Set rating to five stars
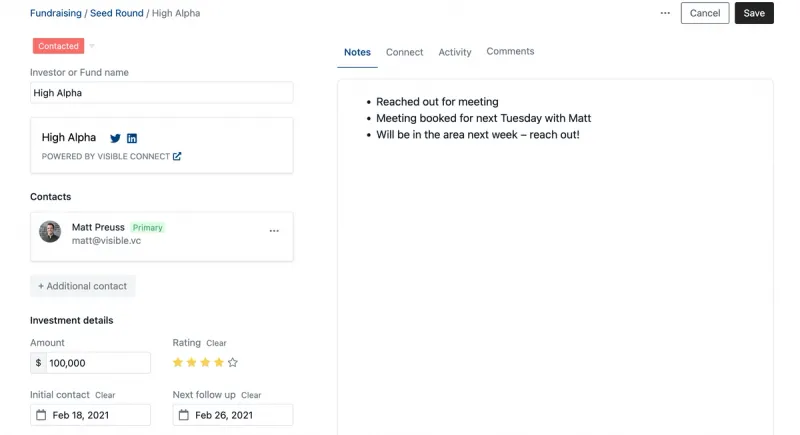800x435 pixels. (233, 362)
